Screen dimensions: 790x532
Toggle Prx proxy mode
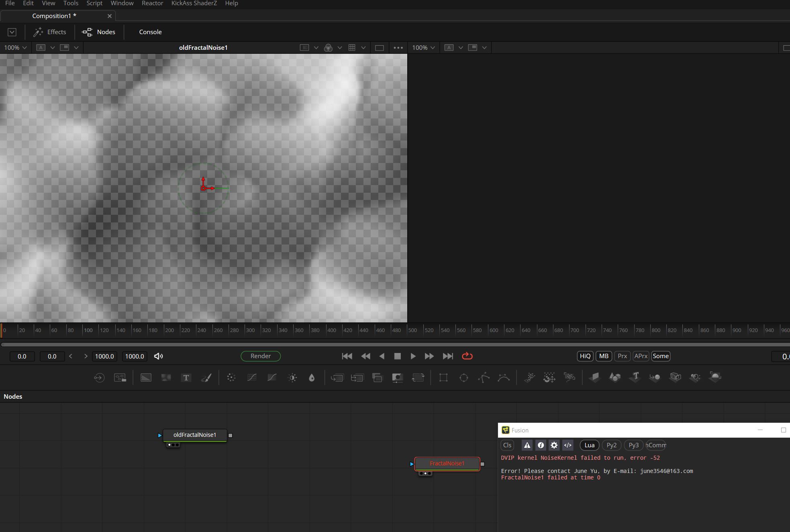tap(622, 356)
